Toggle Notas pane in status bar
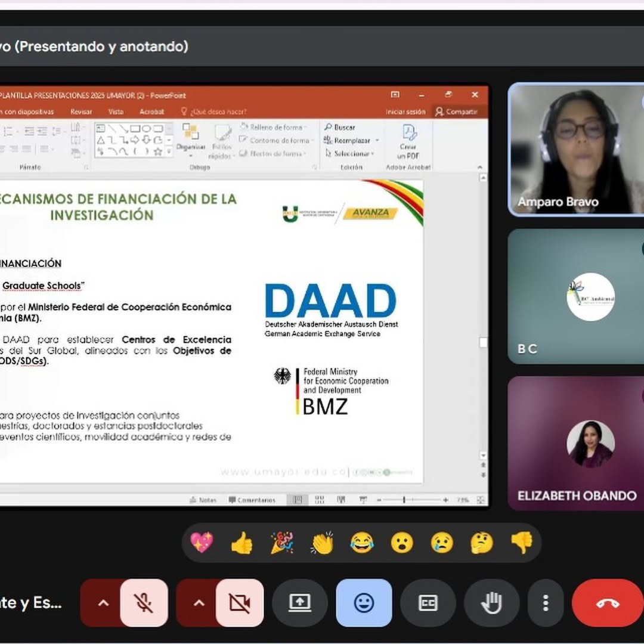Screen dimensions: 644x644 (203, 500)
